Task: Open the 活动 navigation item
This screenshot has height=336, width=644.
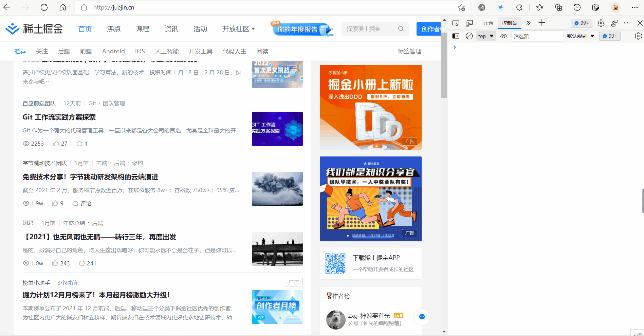Action: click(200, 29)
